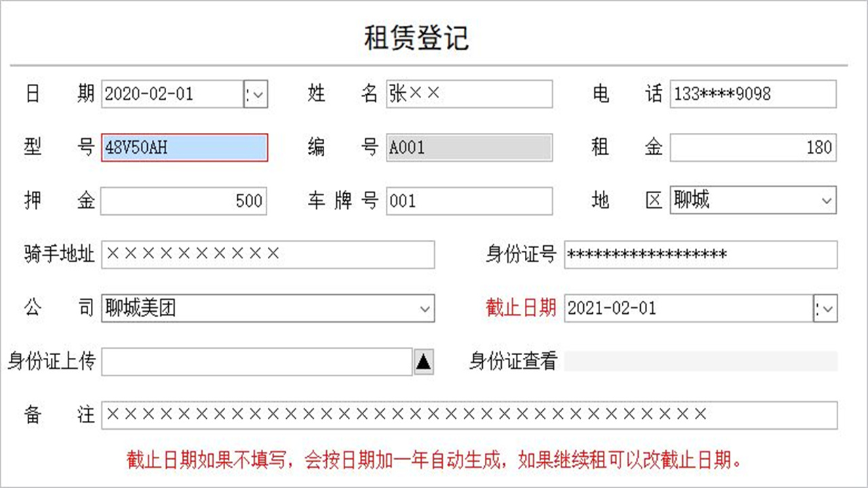Open the 截止日期 deadline date dropdown
Screen dimensions: 868x488
click(x=825, y=308)
